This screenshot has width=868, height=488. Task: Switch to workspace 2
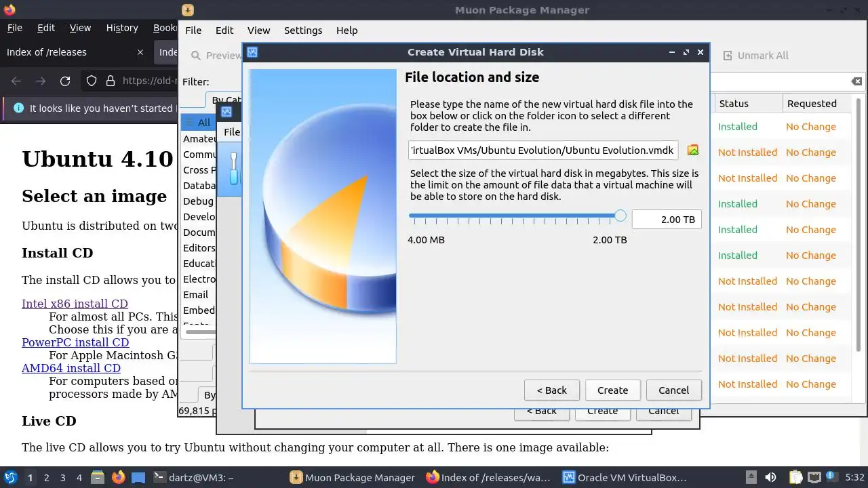[x=47, y=478]
